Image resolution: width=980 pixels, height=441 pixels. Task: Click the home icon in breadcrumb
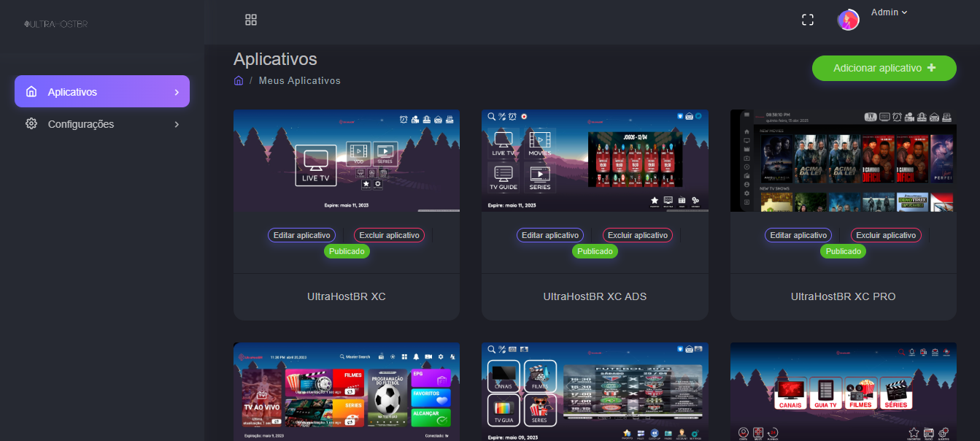pyautogui.click(x=239, y=80)
